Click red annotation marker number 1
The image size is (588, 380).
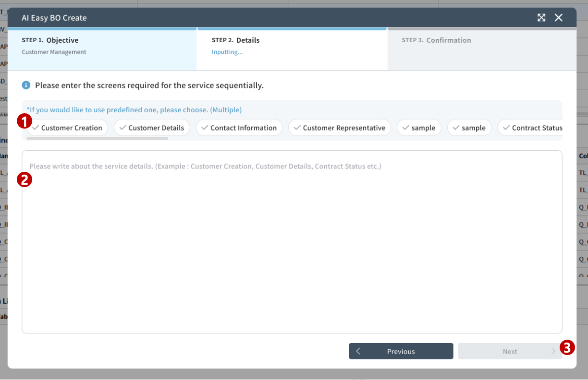pos(24,121)
